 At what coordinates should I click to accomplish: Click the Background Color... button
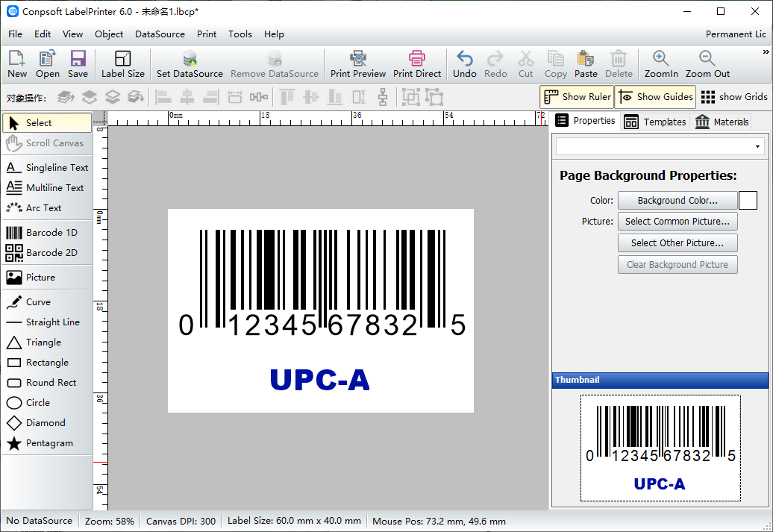click(x=677, y=200)
